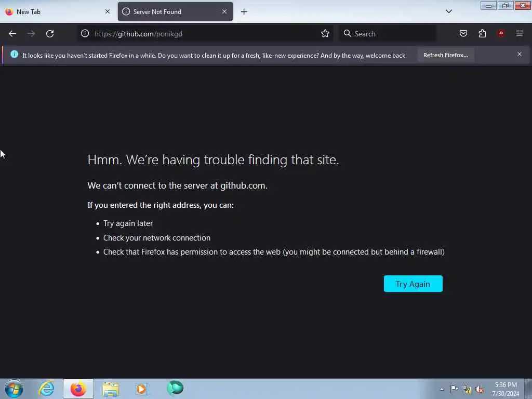Screen dimensions: 532x399
Task: Select the Server Not Found tab
Action: 175,11
